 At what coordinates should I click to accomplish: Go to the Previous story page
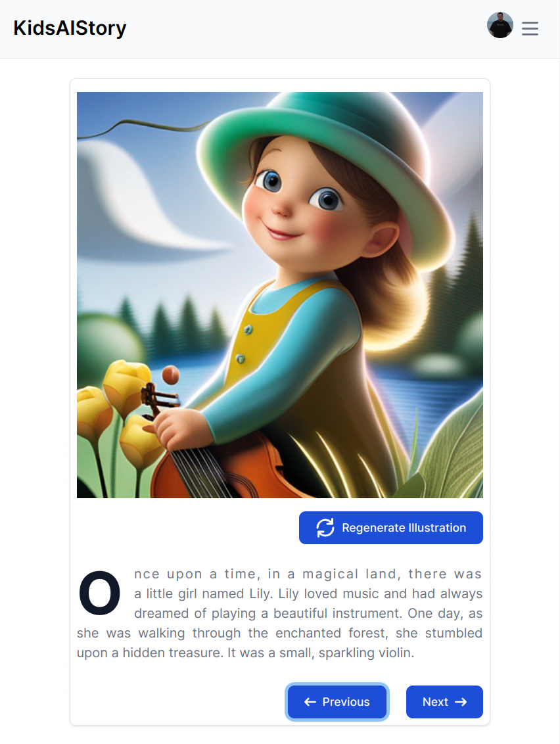(x=337, y=702)
